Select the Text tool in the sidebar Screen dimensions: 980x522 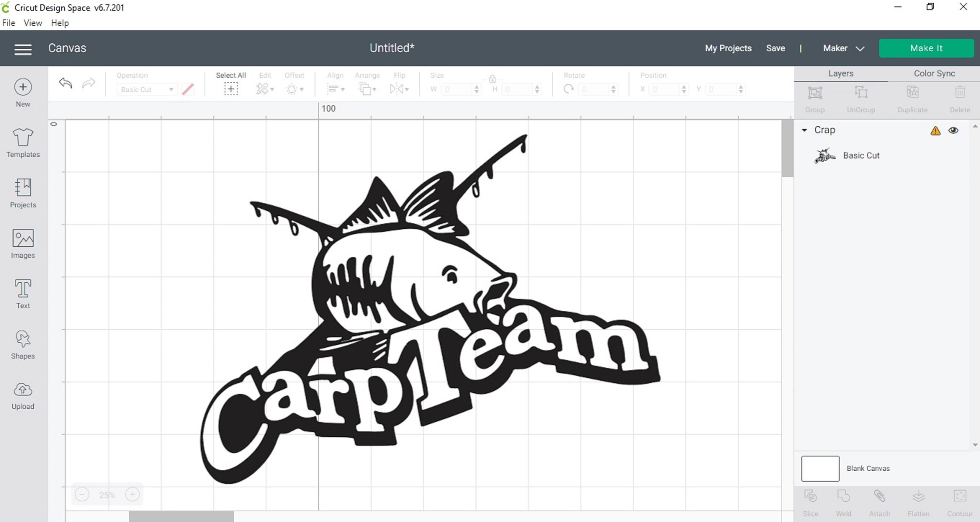coord(23,293)
